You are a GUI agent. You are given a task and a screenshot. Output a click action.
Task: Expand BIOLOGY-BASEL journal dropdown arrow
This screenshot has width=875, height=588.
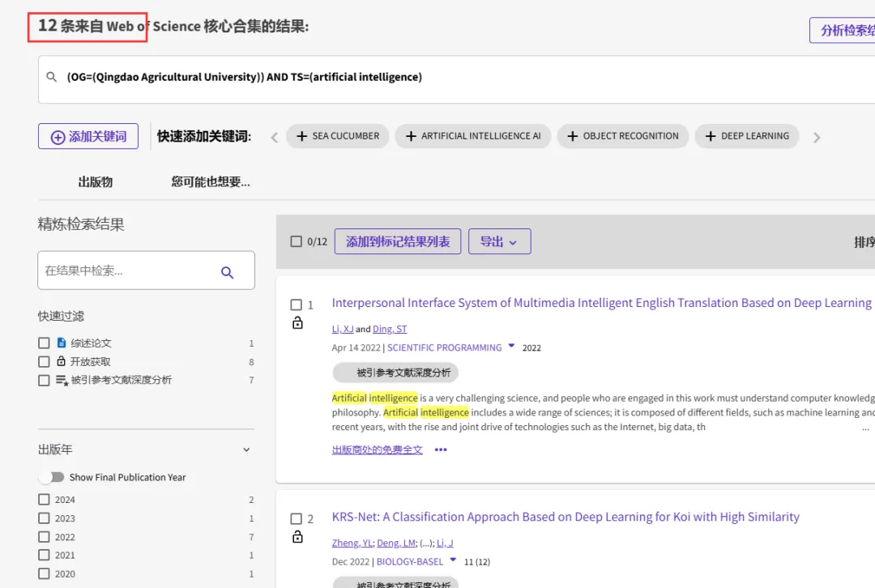point(453,560)
